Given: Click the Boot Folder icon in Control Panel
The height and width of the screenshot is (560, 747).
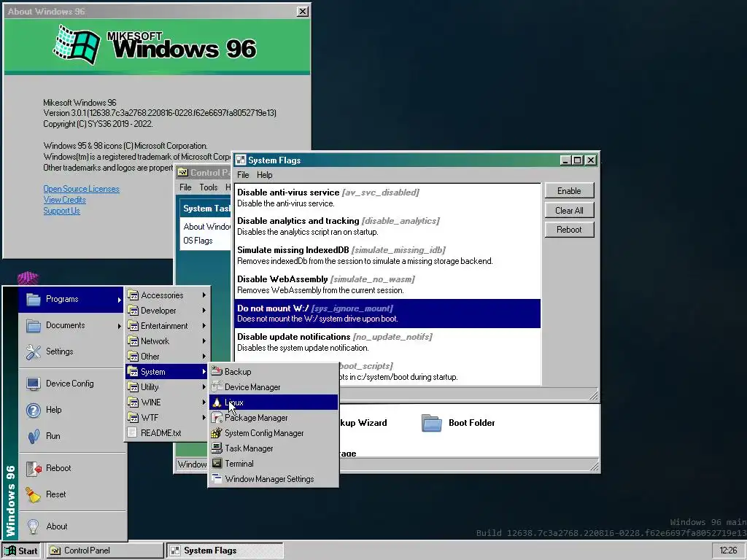Looking at the screenshot, I should click(432, 423).
